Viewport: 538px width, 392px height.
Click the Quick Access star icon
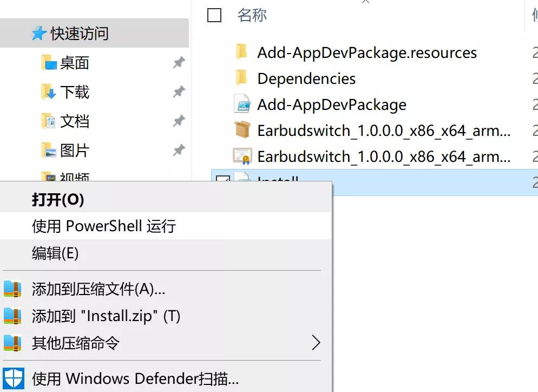coord(37,32)
